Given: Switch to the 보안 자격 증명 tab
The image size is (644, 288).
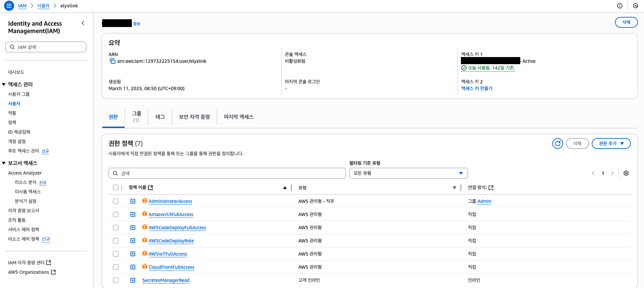Looking at the screenshot, I should pyautogui.click(x=195, y=117).
